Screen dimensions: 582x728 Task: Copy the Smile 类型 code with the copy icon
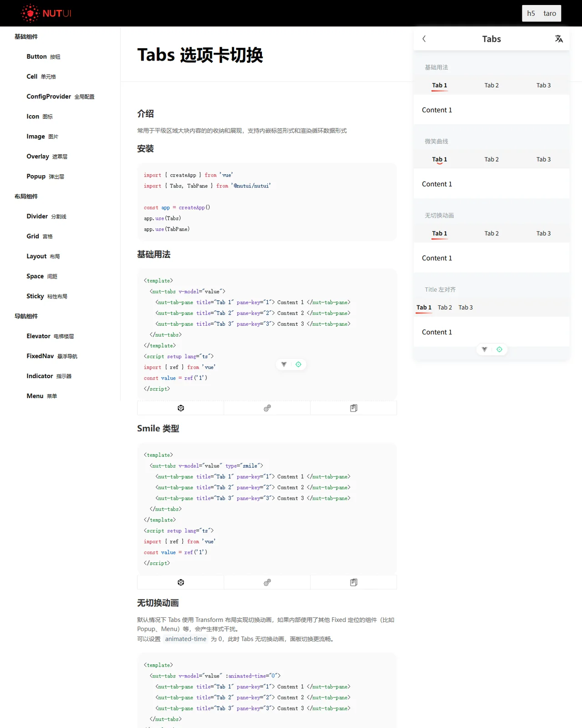(x=354, y=582)
